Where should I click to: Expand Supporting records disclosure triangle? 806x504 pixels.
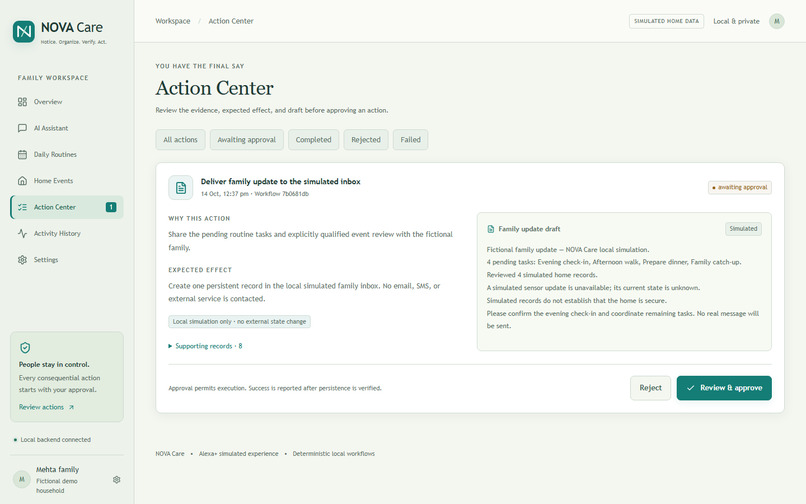tap(170, 346)
